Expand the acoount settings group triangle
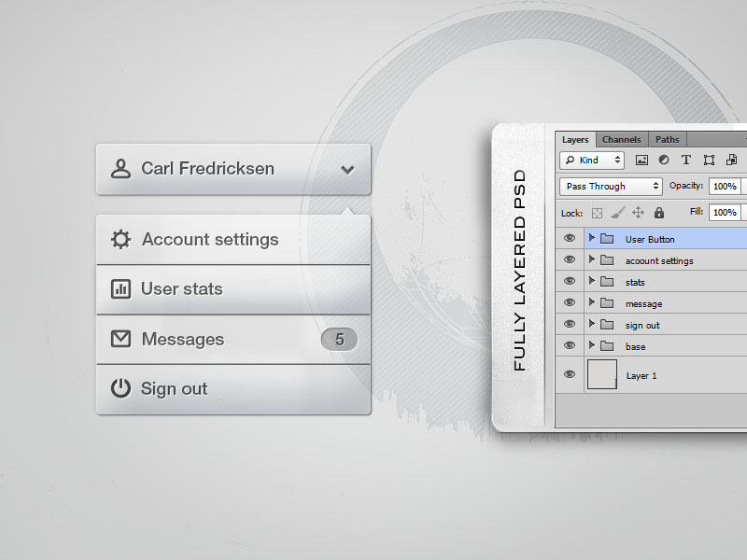The width and height of the screenshot is (747, 560). 592,259
